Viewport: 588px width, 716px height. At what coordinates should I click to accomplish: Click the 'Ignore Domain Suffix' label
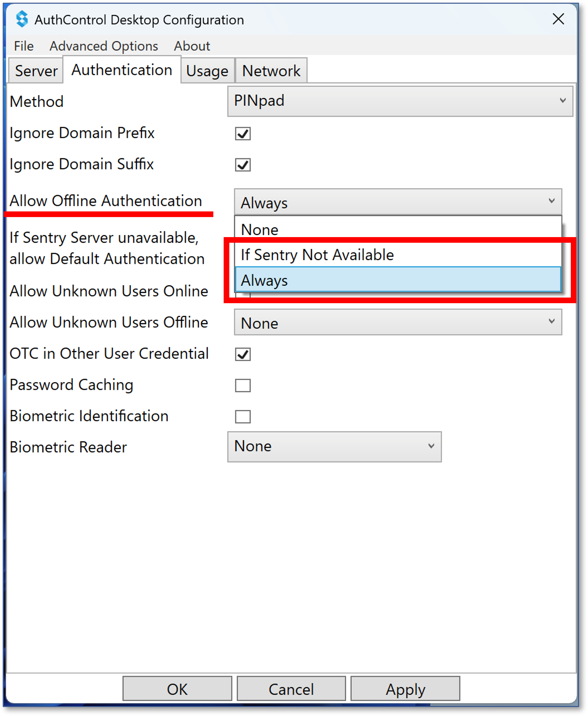point(82,164)
